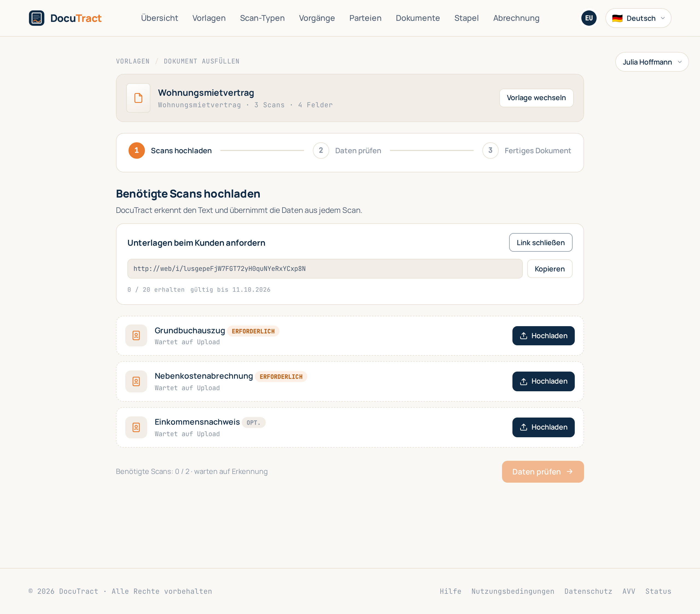
Task: Click the VORLAGEN breadcrumb link
Action: [133, 61]
